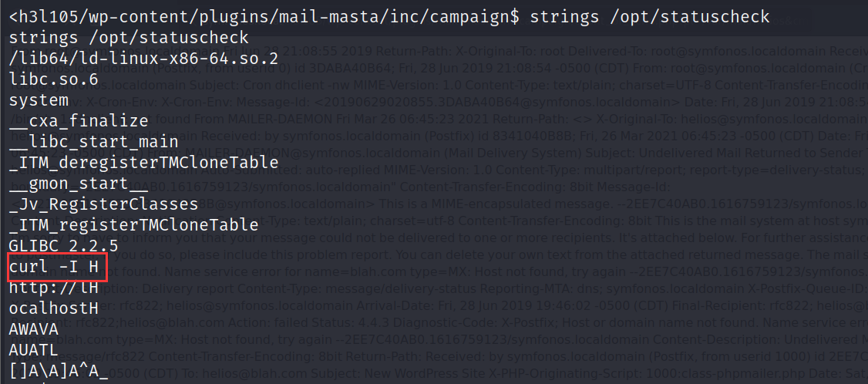Click the []A\A]A^A_ line

[59, 372]
